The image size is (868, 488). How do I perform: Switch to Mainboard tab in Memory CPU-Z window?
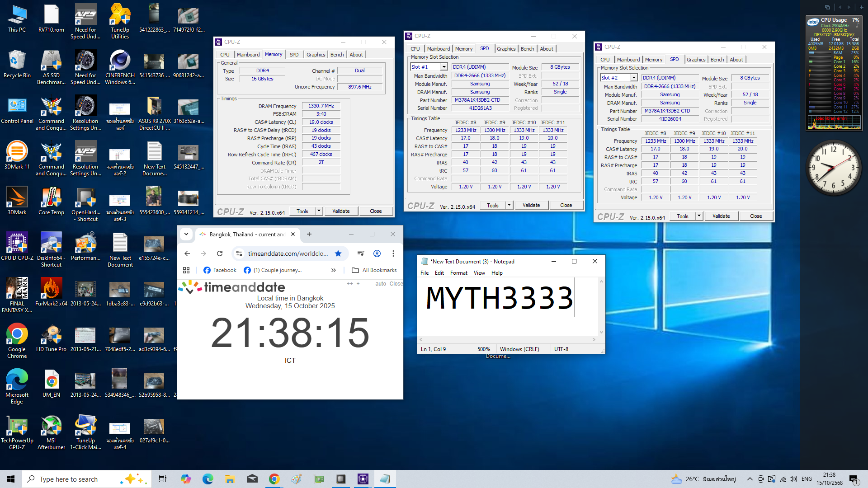click(248, 55)
